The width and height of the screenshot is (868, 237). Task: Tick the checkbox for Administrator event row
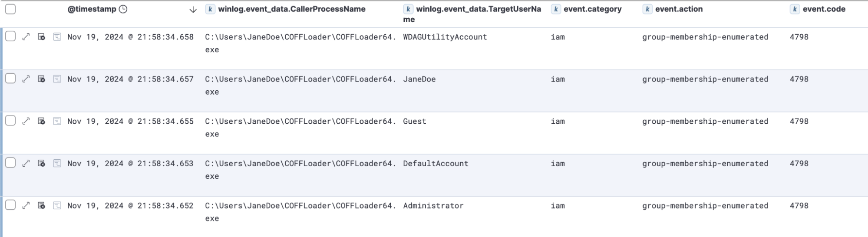[x=10, y=205]
